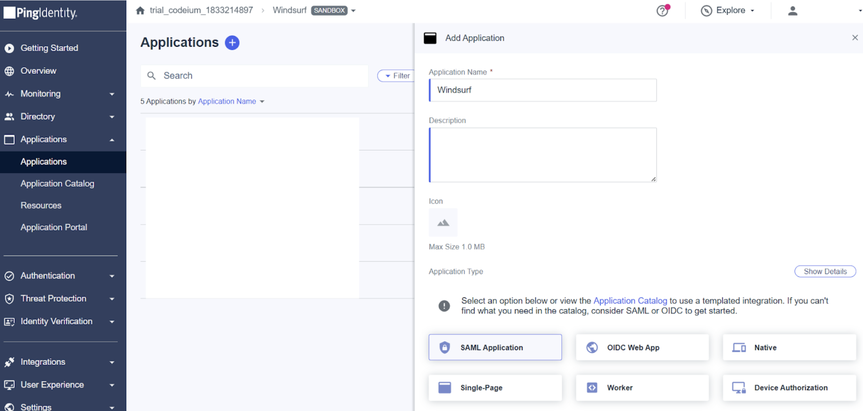868x411 pixels.
Task: Click the Applications window icon in sidebar
Action: (9, 139)
